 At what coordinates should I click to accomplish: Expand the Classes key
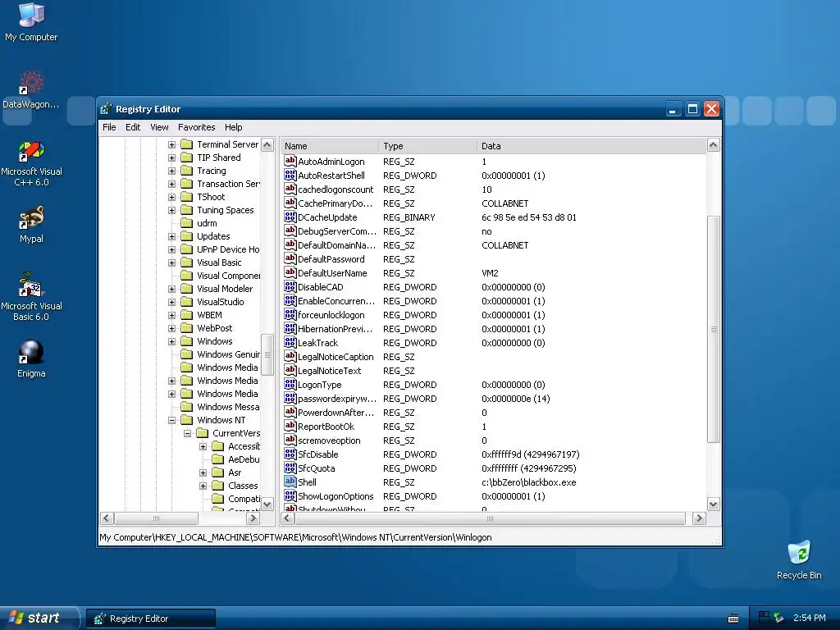(x=203, y=486)
